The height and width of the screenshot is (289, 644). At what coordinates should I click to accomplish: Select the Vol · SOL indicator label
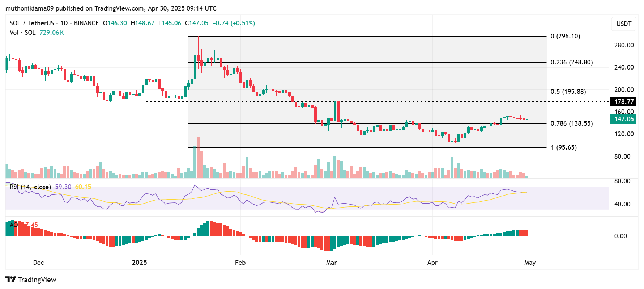22,33
